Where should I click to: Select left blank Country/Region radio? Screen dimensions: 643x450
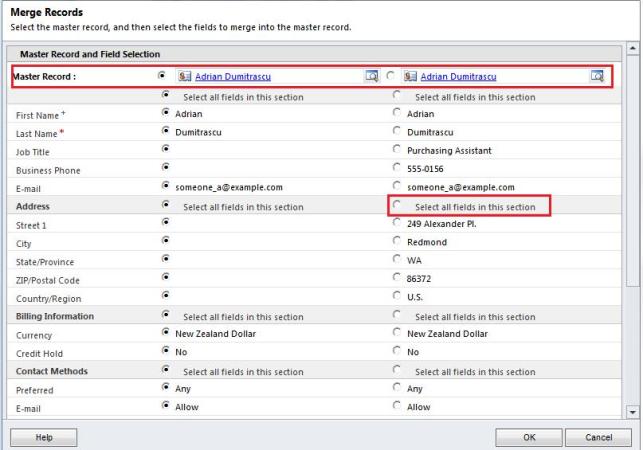165,295
